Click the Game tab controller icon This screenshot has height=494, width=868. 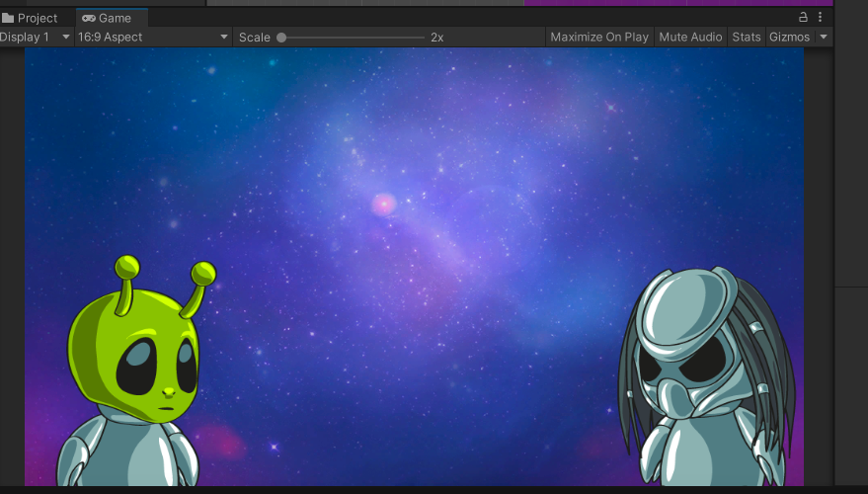point(89,18)
